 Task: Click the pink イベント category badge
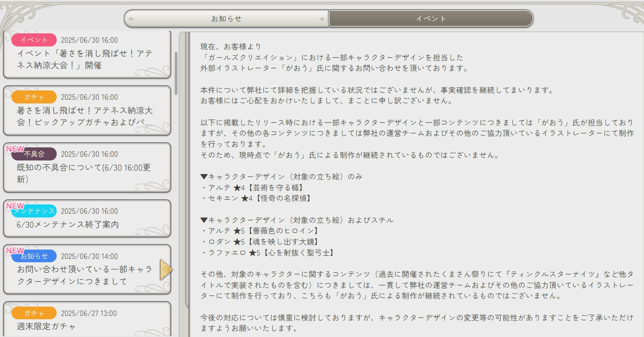point(34,40)
